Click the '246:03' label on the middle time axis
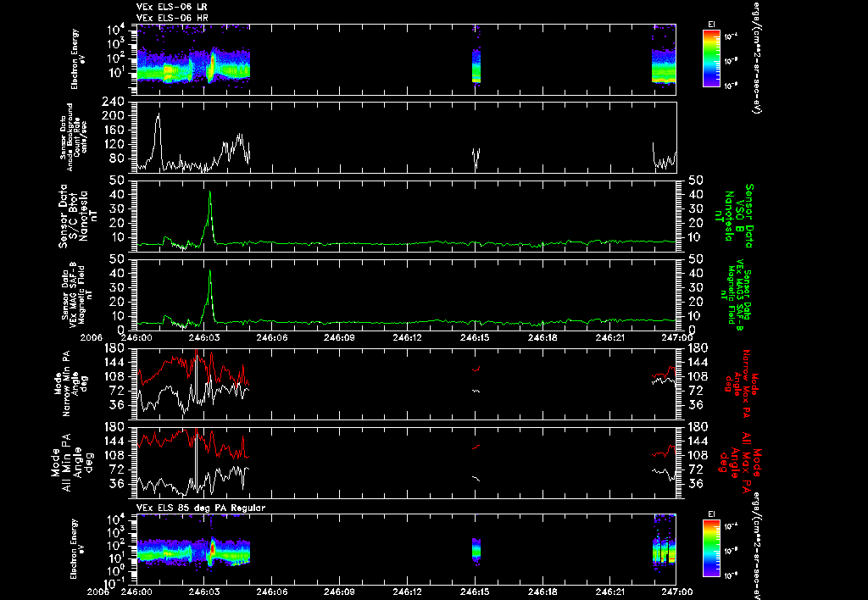 (x=203, y=337)
